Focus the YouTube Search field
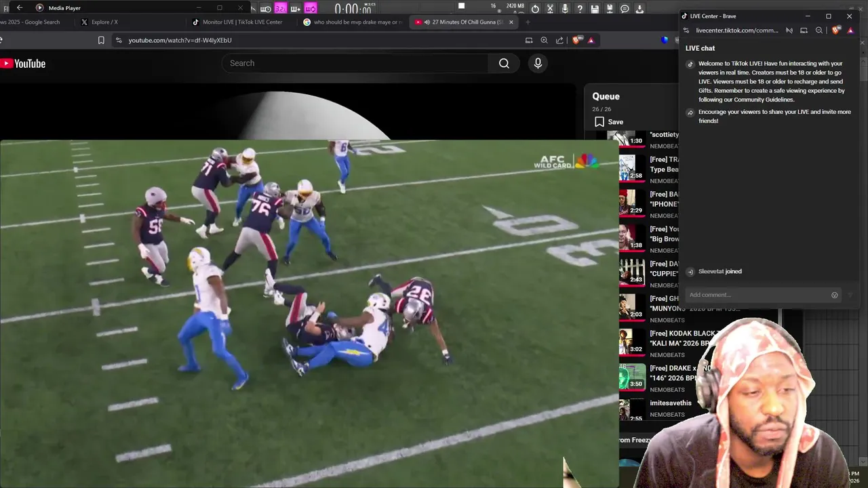 [355, 63]
